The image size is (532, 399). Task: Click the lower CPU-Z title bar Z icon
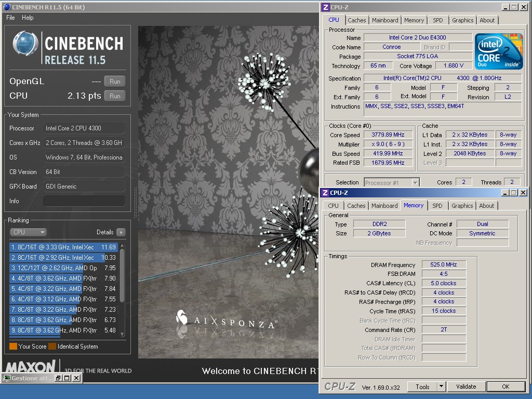click(325, 193)
